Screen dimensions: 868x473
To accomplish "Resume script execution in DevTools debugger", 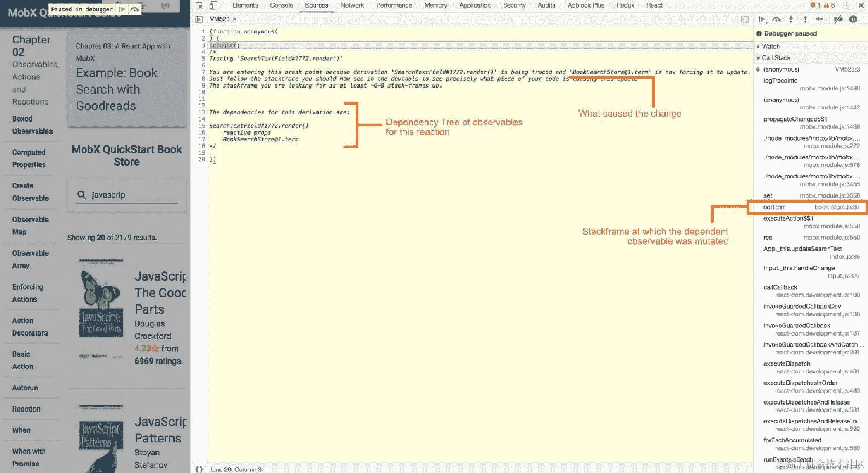I will tap(761, 19).
